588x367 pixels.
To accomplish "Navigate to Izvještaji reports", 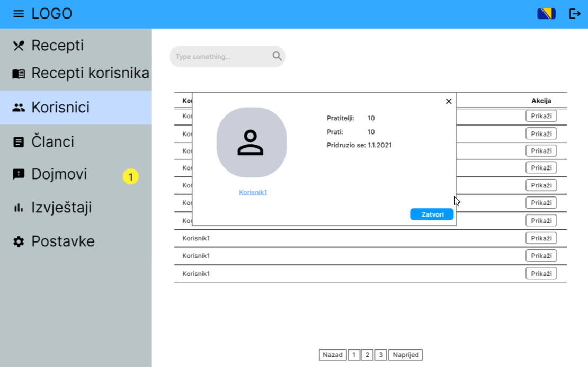I will (x=61, y=208).
